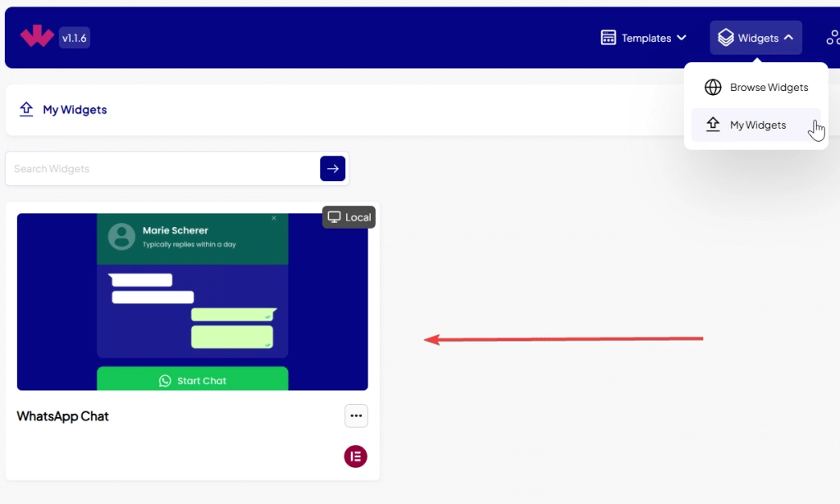Collapse the Widgets dropdown menu

tap(756, 38)
